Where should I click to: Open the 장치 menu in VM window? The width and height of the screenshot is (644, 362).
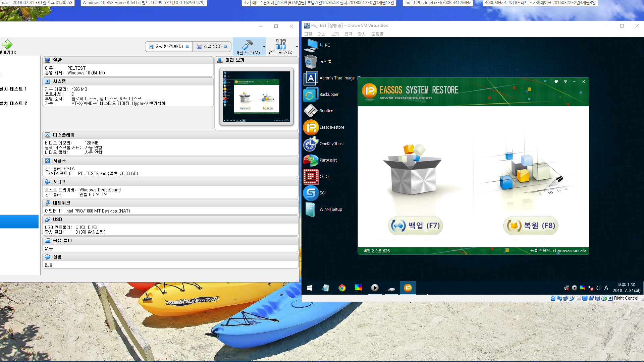(x=362, y=34)
